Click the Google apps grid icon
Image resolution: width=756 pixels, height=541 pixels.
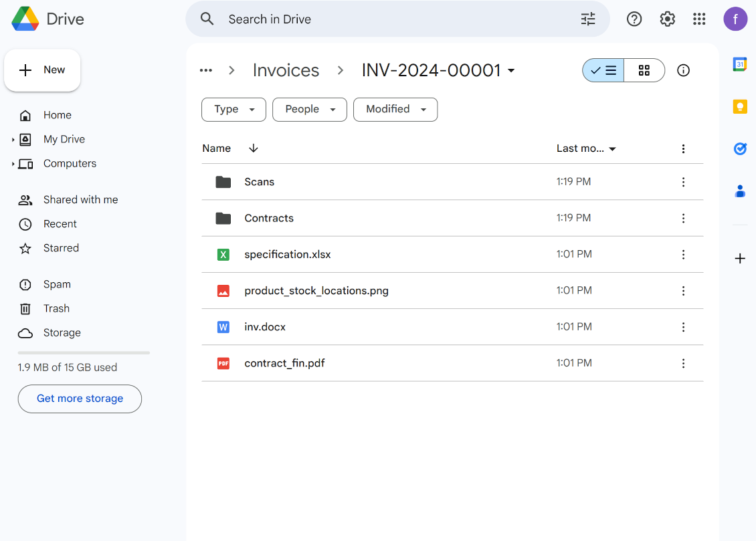pyautogui.click(x=699, y=19)
